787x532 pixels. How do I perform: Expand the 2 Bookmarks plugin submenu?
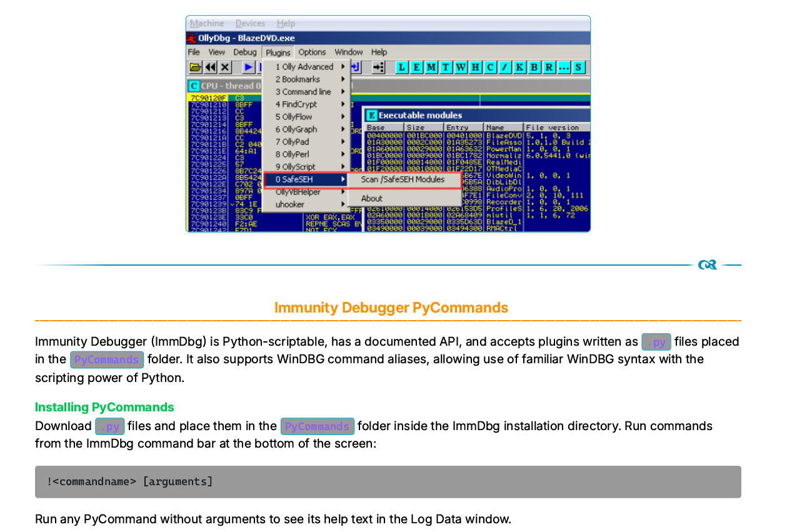305,79
